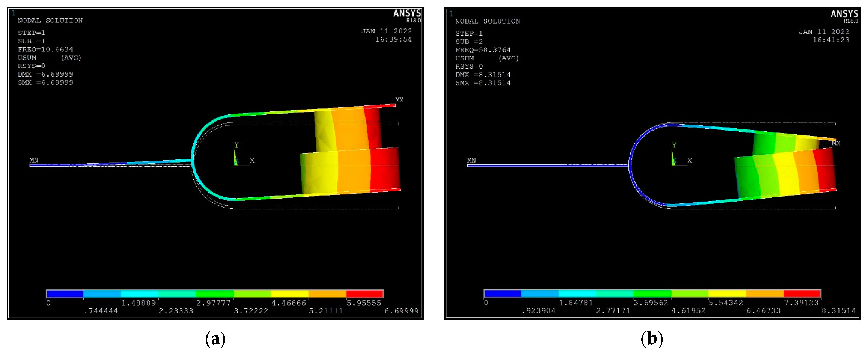Click the FREQ=10.6634 text in plot (a)

point(45,49)
